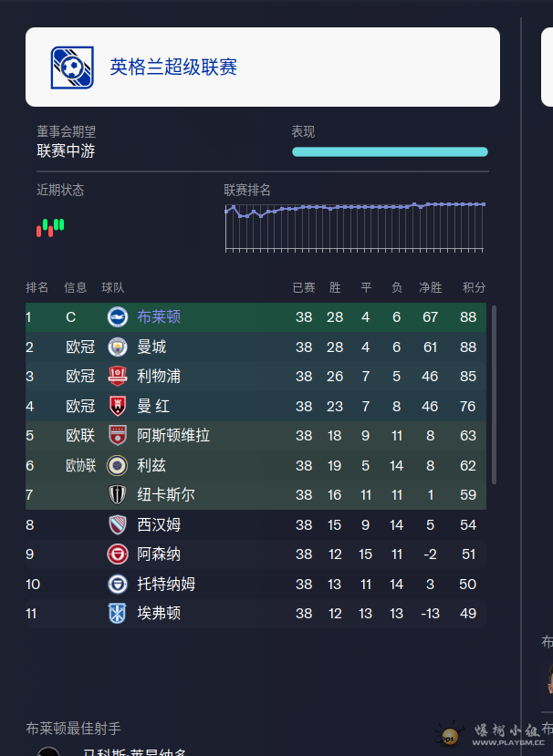This screenshot has height=756, width=553.
Task: Select the 西汉姆 team row
Action: [256, 525]
